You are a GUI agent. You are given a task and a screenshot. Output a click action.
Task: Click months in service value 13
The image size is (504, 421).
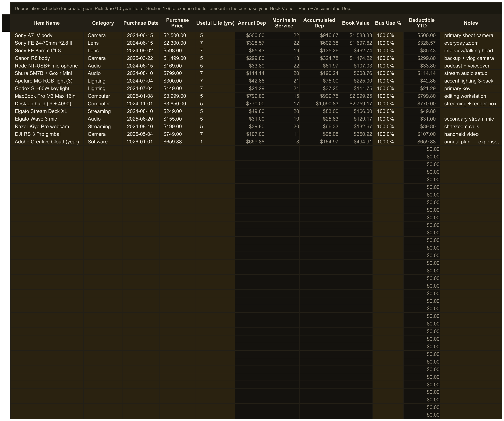pyautogui.click(x=284, y=58)
